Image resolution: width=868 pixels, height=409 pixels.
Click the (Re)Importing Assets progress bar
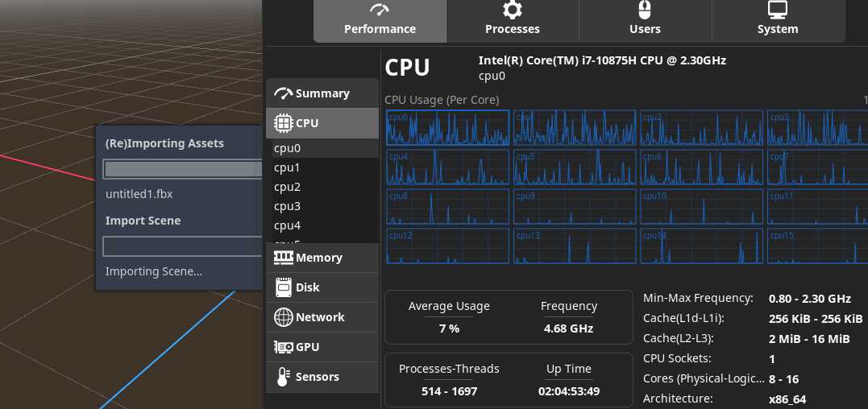point(183,169)
